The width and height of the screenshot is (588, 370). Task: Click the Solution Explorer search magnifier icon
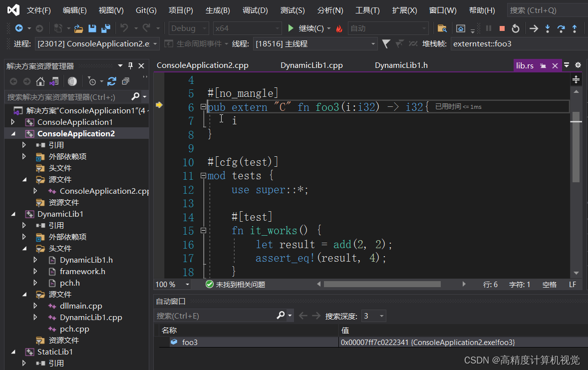pos(136,97)
